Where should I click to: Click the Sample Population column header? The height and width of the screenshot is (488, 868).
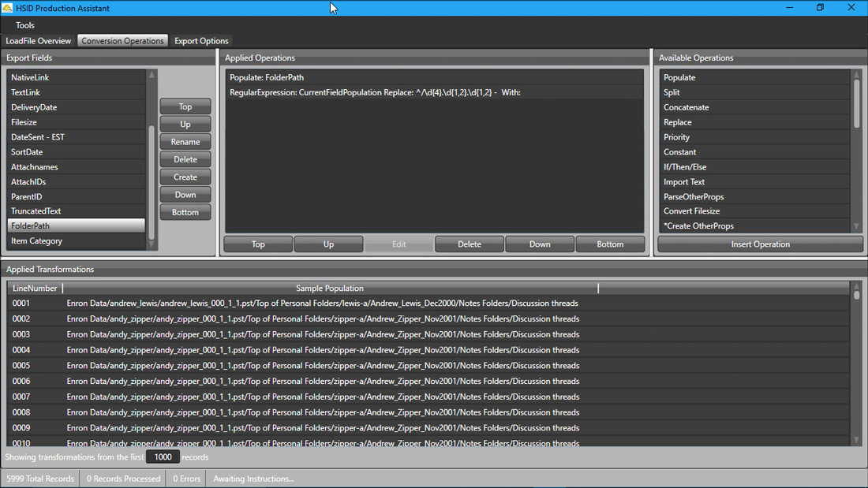(330, 289)
